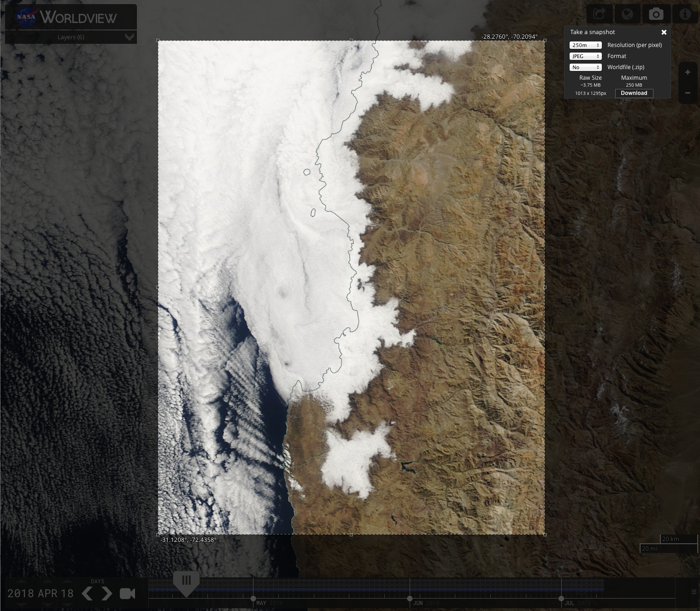700x611 pixels.
Task: Click the camera snapshot icon
Action: [x=656, y=14]
